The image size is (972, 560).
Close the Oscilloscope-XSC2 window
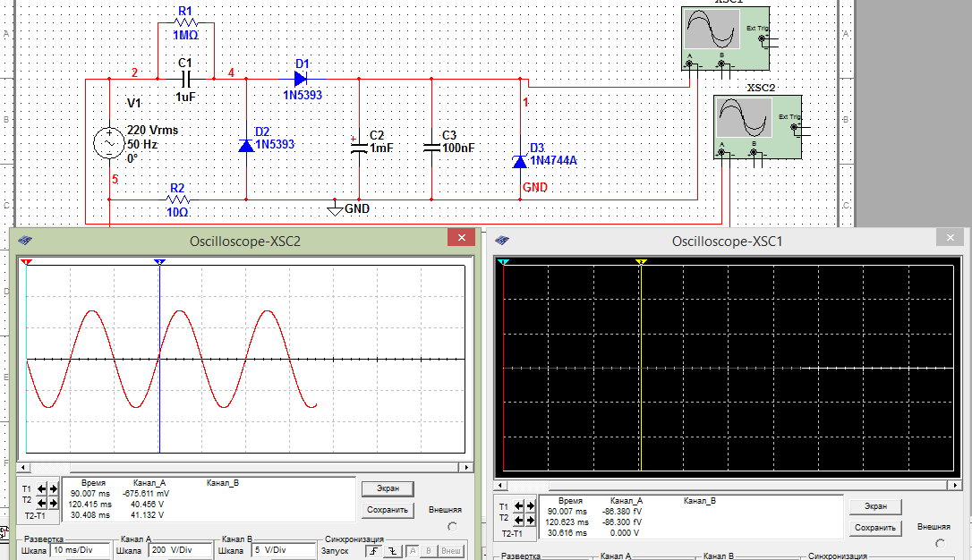461,238
